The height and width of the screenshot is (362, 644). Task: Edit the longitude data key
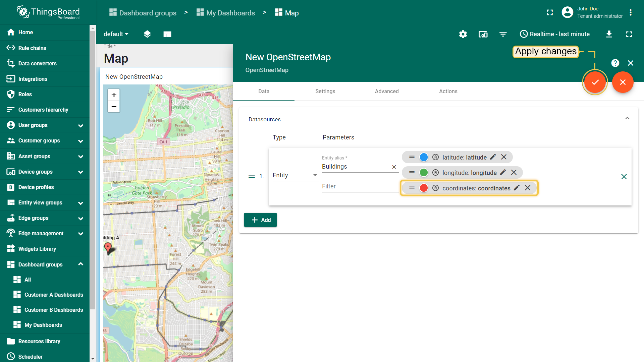click(503, 172)
